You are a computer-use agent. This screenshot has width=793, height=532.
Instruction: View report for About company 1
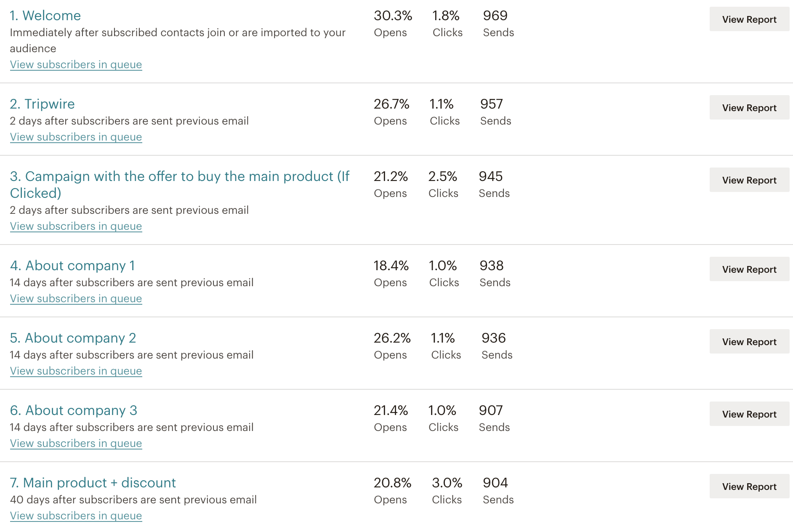click(x=749, y=269)
